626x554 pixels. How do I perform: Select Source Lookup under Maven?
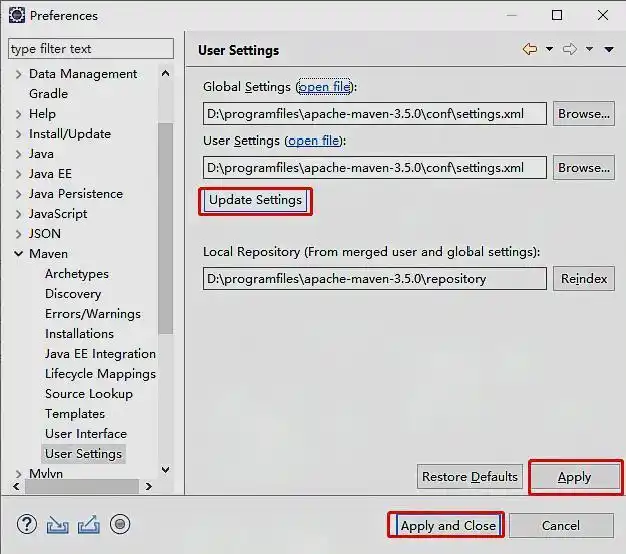point(89,394)
